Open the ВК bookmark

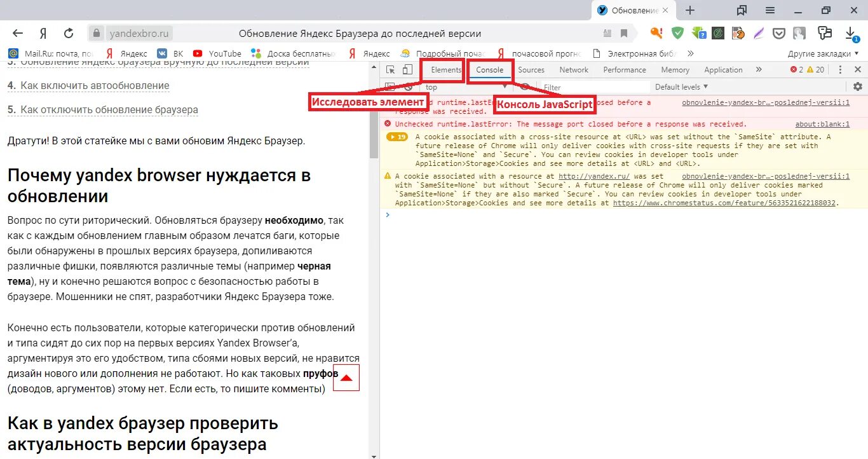pyautogui.click(x=170, y=53)
